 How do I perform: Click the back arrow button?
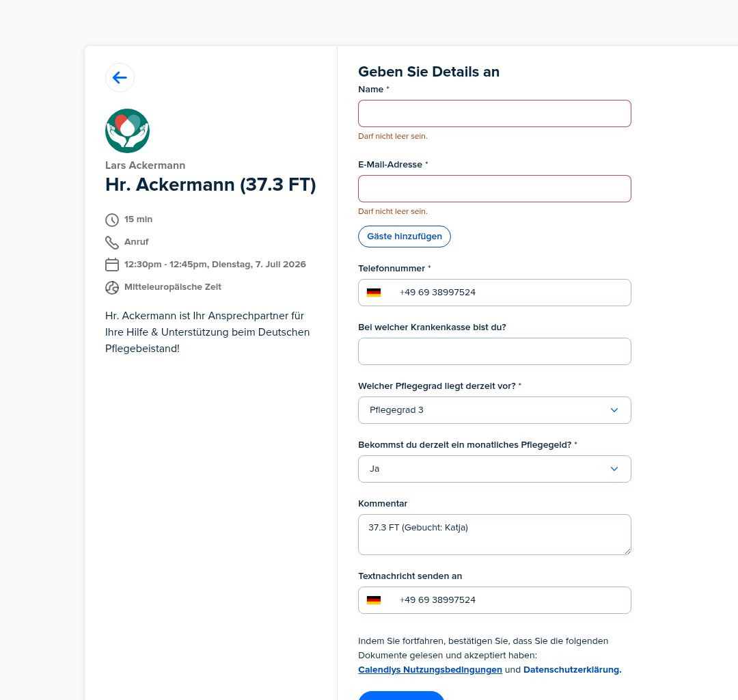(120, 78)
